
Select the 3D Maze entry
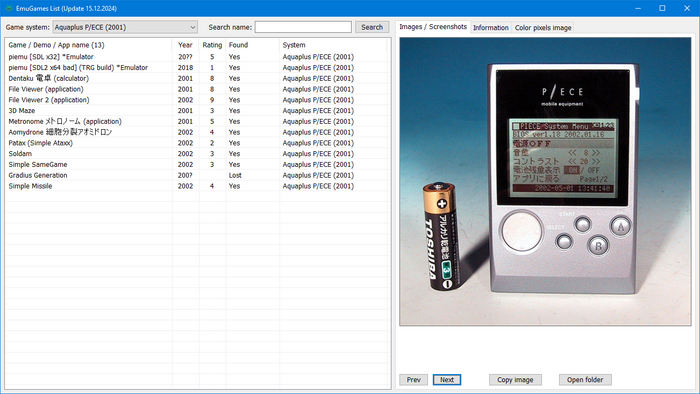[196, 111]
